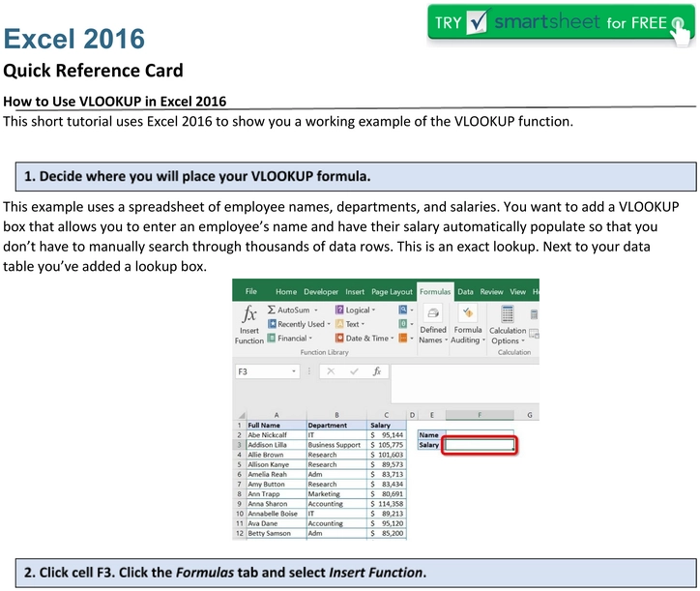Click the 'Addison Lilla' cell
The height and width of the screenshot is (591, 700).
(x=277, y=445)
